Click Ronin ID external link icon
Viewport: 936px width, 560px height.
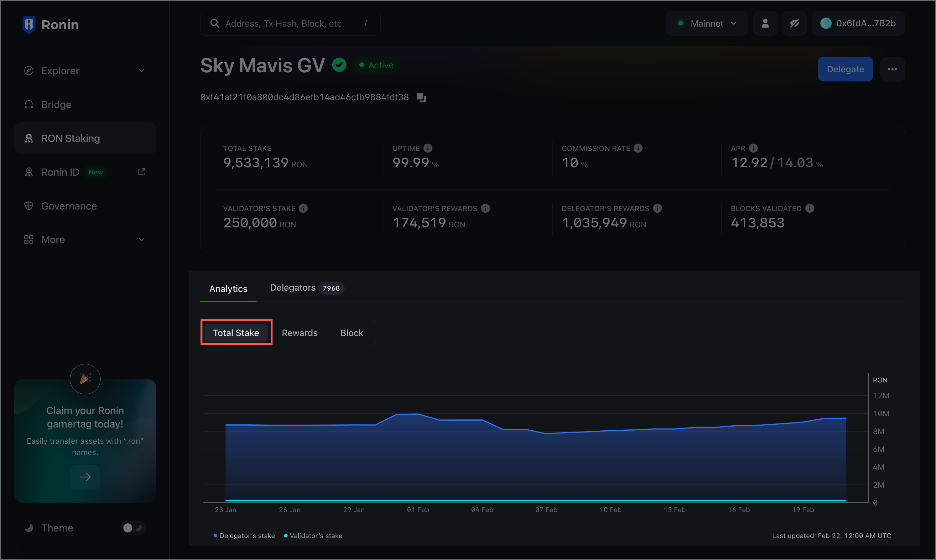[142, 172]
